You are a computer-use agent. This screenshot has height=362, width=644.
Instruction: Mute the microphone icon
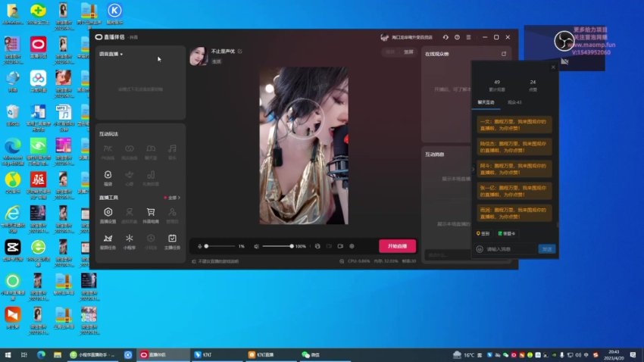[x=200, y=246]
